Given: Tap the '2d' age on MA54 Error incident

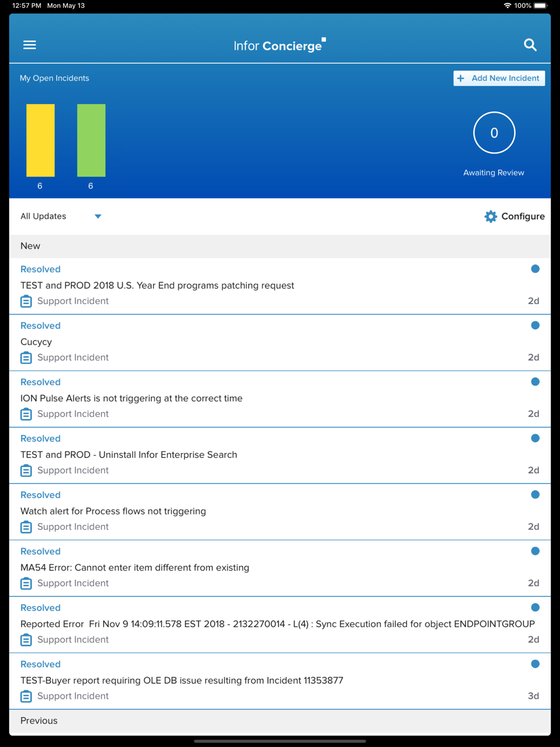Looking at the screenshot, I should (534, 583).
